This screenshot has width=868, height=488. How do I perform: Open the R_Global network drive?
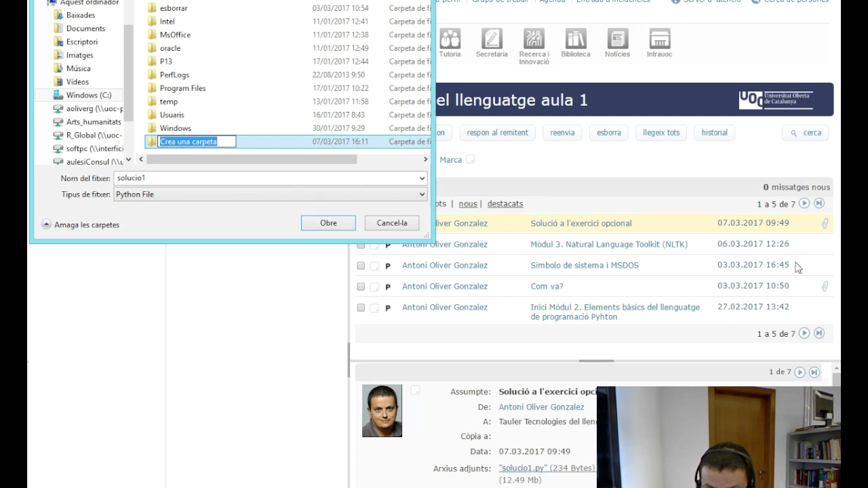88,135
